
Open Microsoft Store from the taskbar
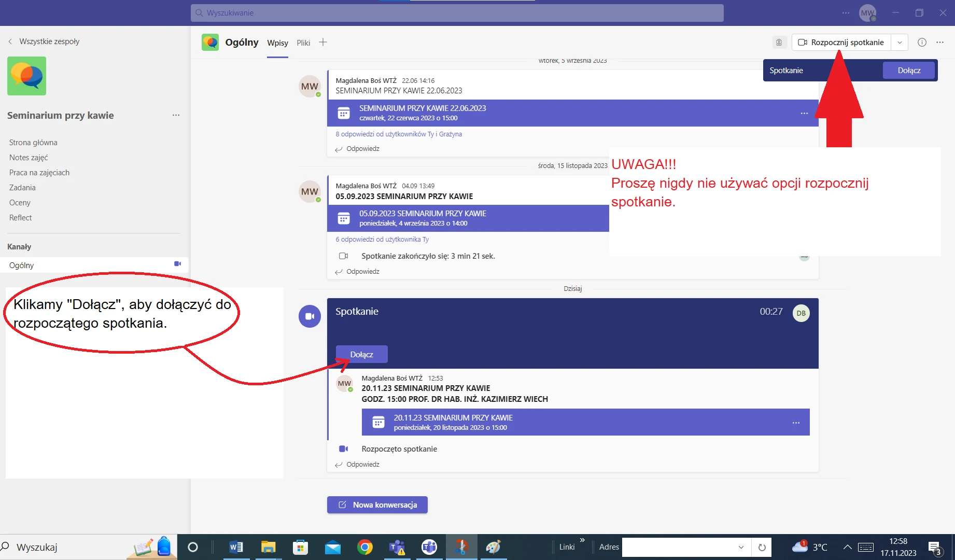[300, 547]
